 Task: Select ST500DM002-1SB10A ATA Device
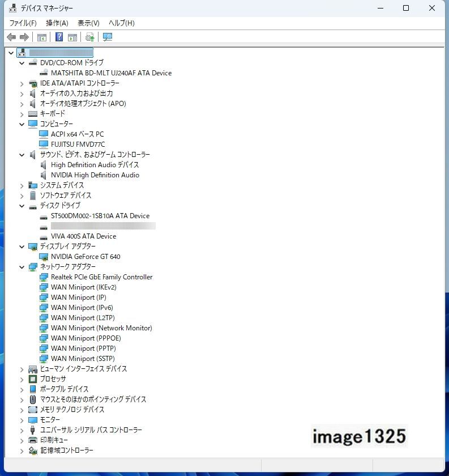pos(100,216)
